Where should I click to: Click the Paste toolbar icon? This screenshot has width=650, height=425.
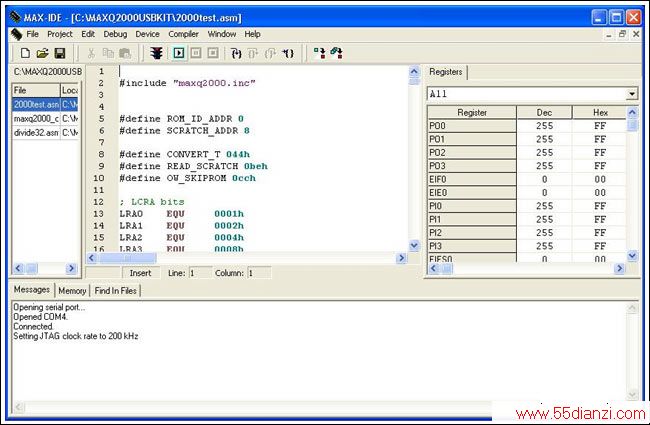click(125, 53)
